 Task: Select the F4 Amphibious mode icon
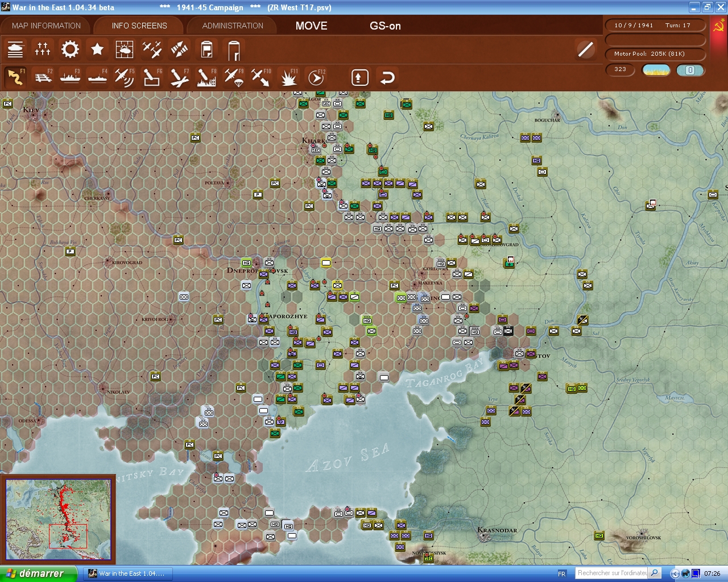coord(97,77)
